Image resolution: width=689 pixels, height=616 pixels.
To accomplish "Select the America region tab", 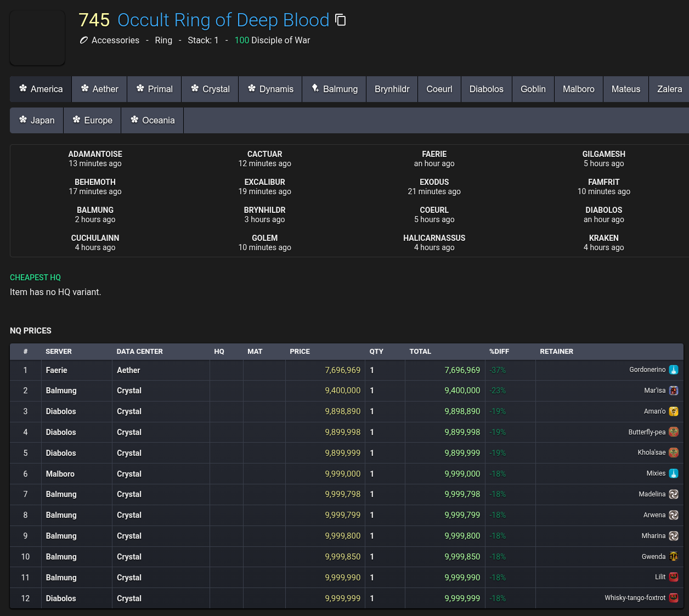I will point(41,89).
